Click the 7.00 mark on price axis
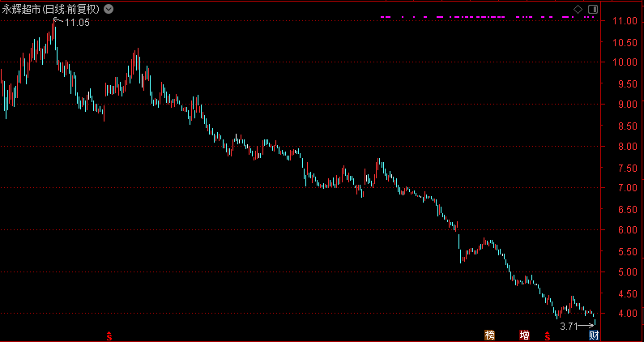The height and width of the screenshot is (342, 644). tap(623, 188)
